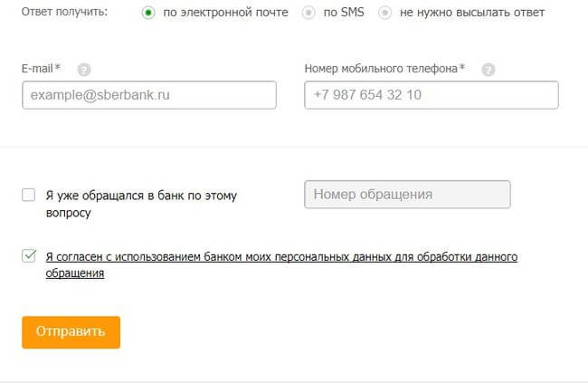This screenshot has height=383, width=588.
Task: Choose the "по SMS" radio button
Action: click(309, 14)
